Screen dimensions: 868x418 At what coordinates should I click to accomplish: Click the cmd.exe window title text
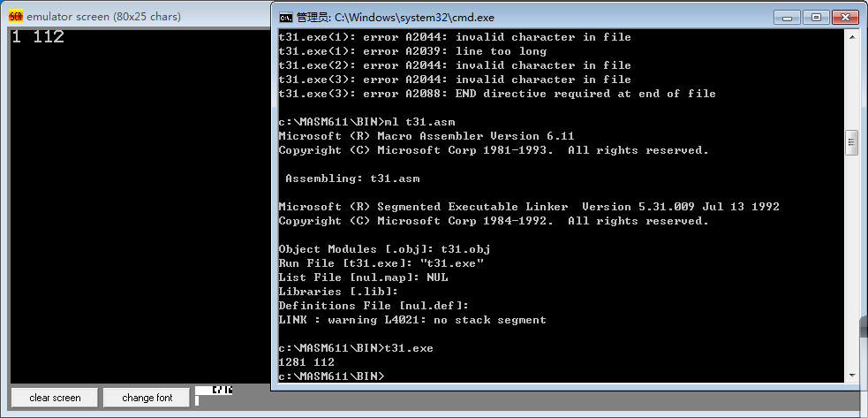point(396,18)
